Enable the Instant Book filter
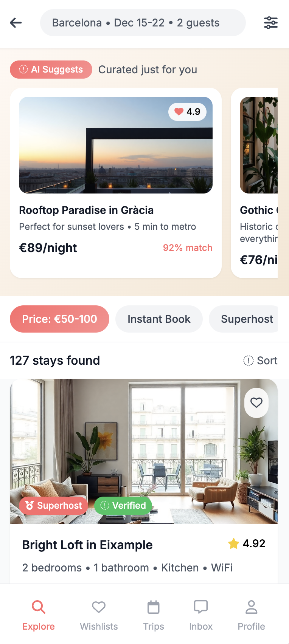The height and width of the screenshot is (644, 289). [x=159, y=319]
